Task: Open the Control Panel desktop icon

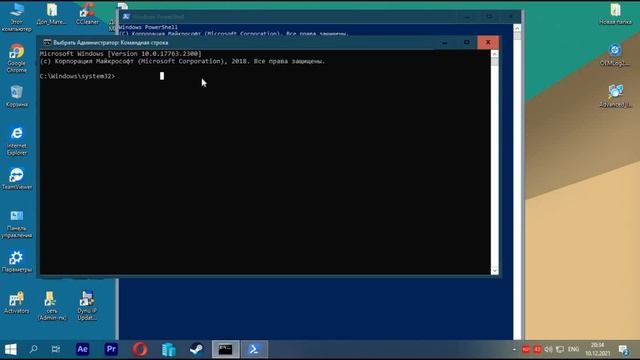Action: 16,224
